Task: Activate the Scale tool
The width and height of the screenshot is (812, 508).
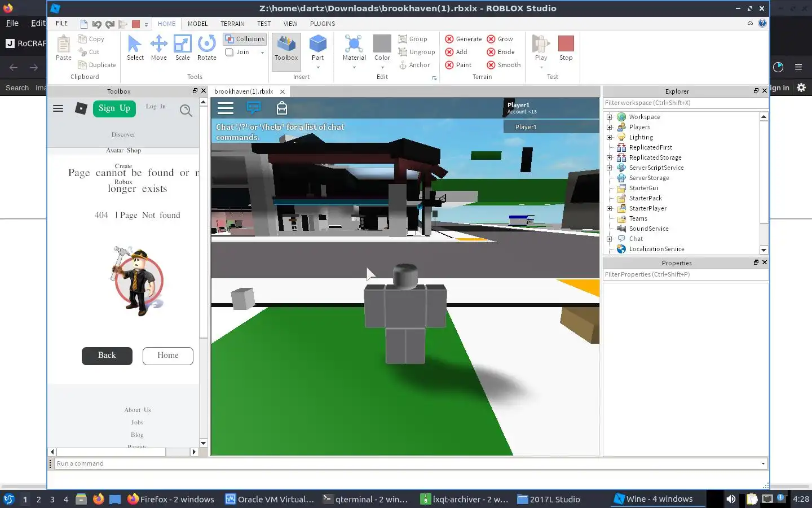Action: [x=183, y=48]
